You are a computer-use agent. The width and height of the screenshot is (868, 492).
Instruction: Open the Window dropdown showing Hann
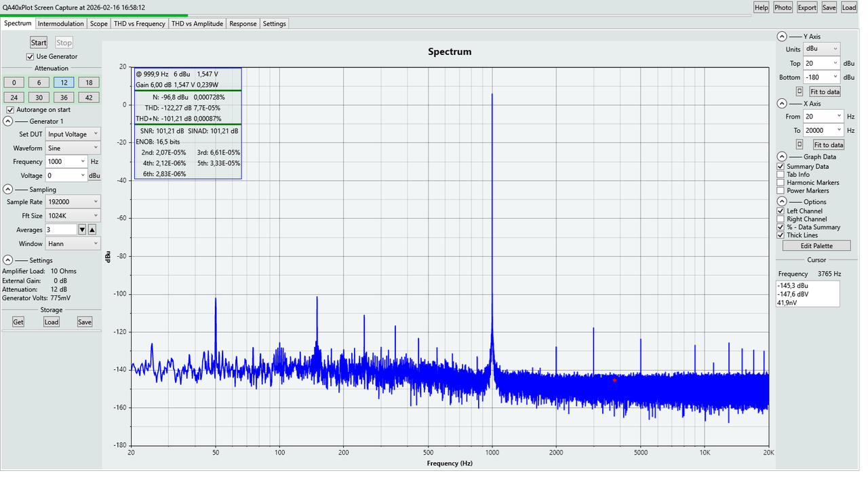pos(73,243)
